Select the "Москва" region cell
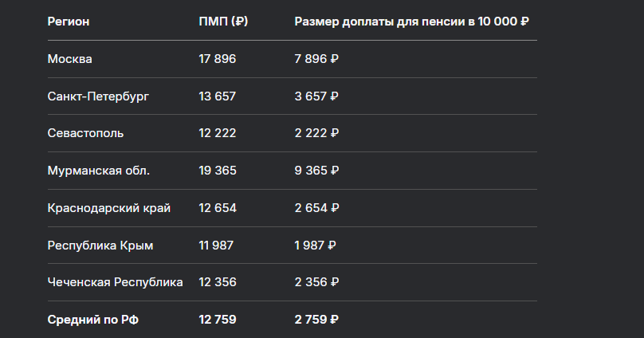 click(x=70, y=59)
